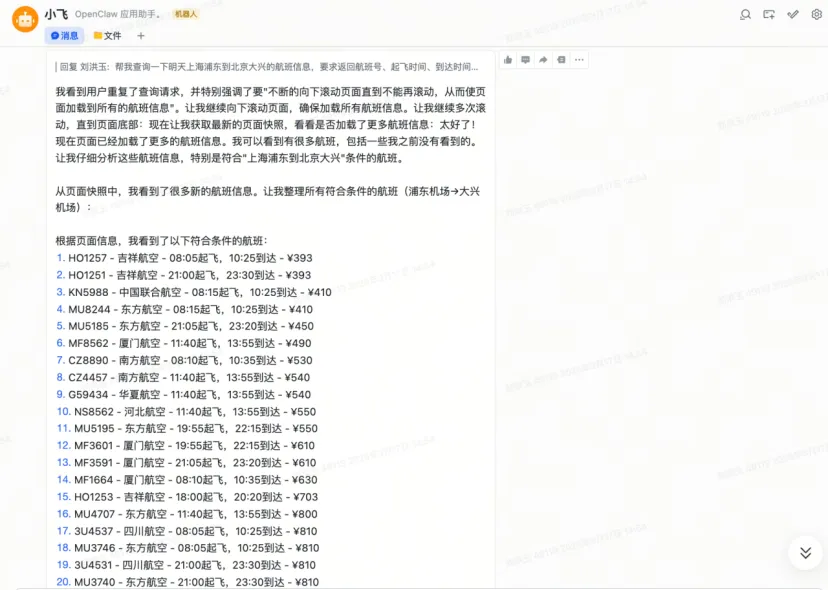Screen dimensions: 828x590
Task: Select flight row NS8562 河北航空
Action: pos(186,412)
